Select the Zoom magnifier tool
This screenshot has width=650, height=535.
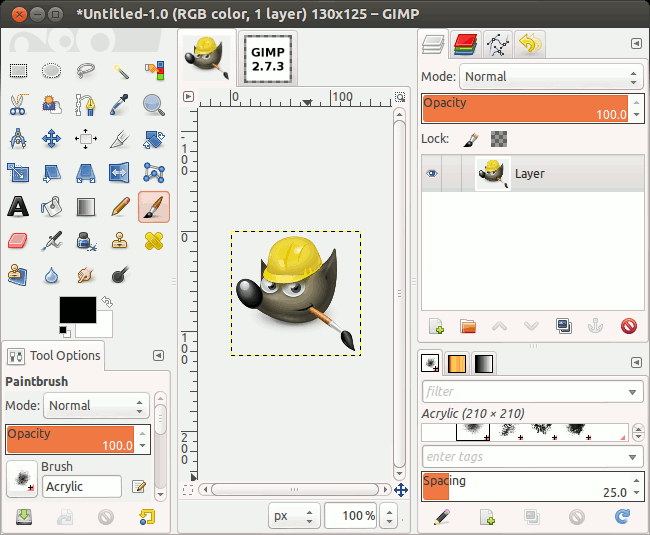(x=154, y=104)
